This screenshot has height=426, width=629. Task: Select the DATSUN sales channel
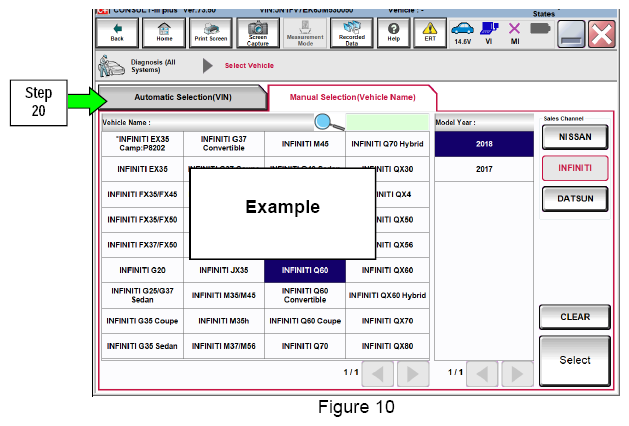(575, 199)
